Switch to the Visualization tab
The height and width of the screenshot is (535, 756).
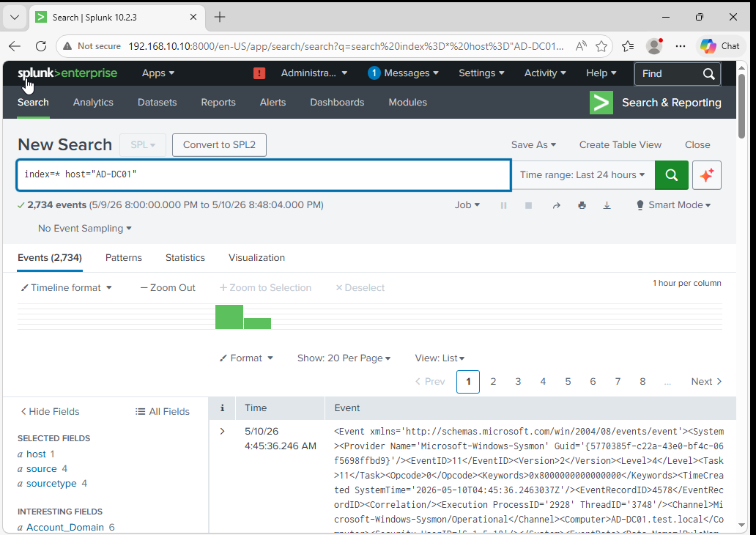coord(256,258)
